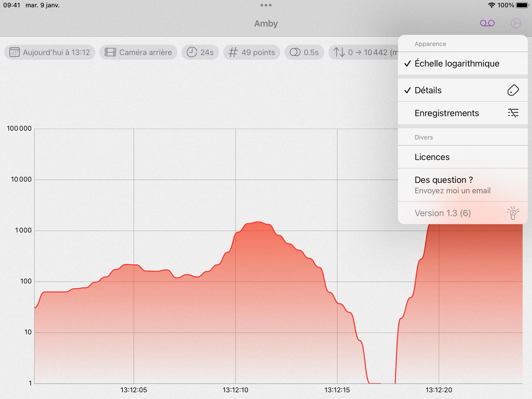Open the Licences menu entry
Image resolution: width=532 pixels, height=399 pixels.
pyautogui.click(x=463, y=157)
